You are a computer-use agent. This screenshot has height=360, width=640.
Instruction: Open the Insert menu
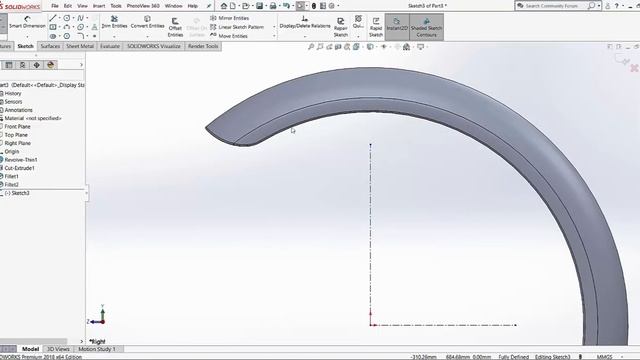99,6
